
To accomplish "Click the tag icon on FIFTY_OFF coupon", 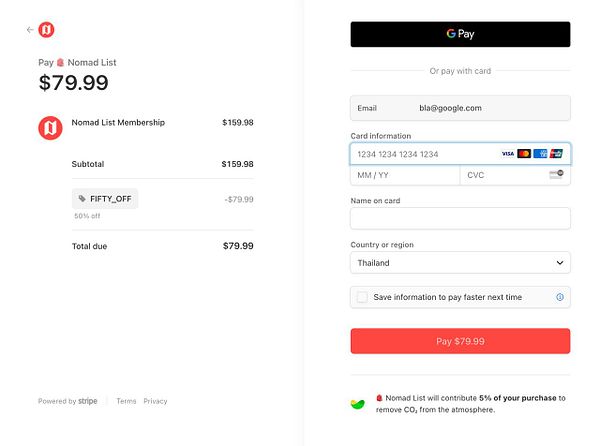I will click(81, 199).
